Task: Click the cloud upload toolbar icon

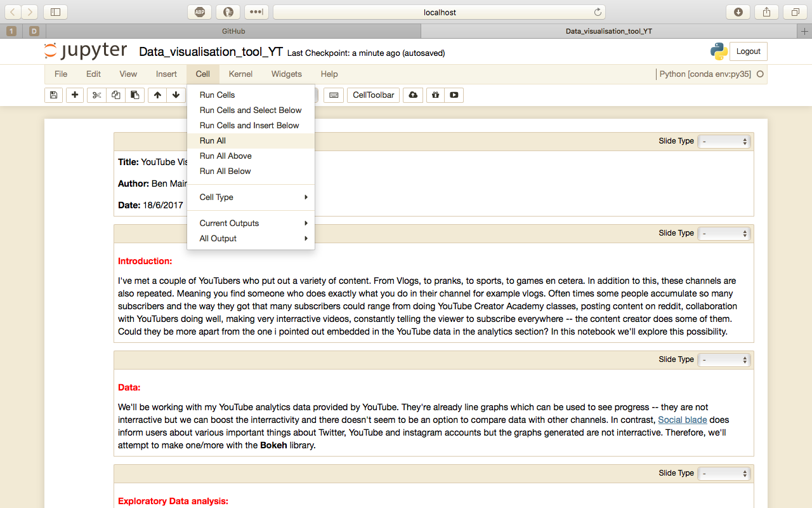Action: click(413, 95)
